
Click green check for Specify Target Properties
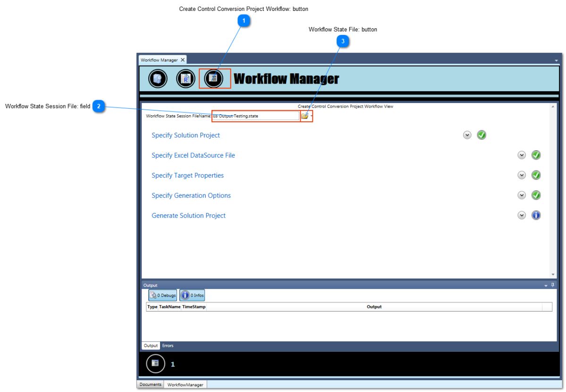click(x=536, y=175)
